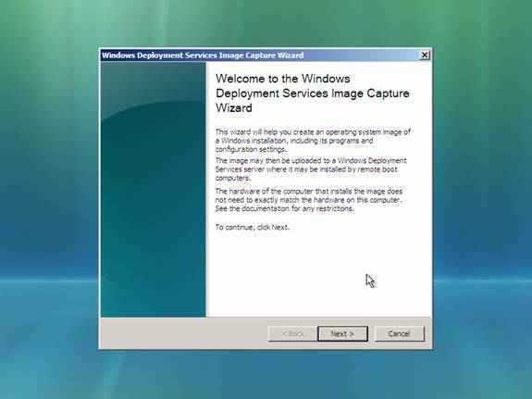Click the Next button to continue
Screen dimensions: 532x399
(x=342, y=334)
